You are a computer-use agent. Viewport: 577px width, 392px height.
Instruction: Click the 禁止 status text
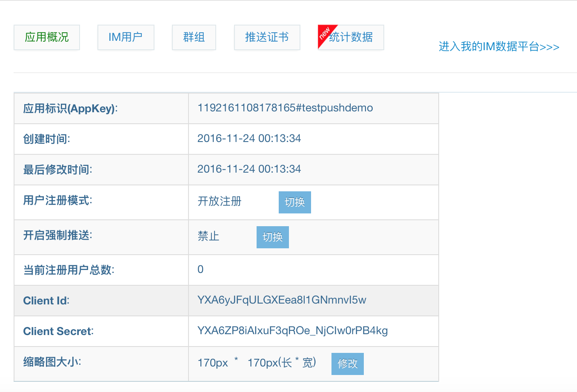click(x=208, y=236)
